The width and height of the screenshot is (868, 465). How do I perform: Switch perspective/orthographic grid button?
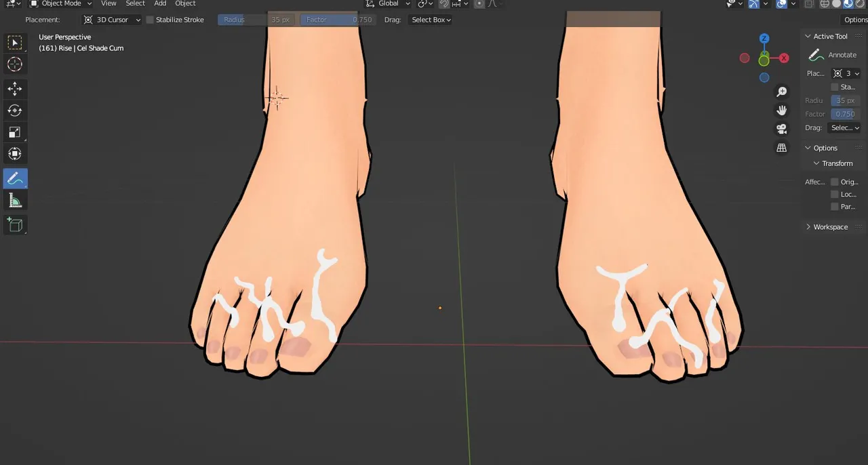pos(782,148)
